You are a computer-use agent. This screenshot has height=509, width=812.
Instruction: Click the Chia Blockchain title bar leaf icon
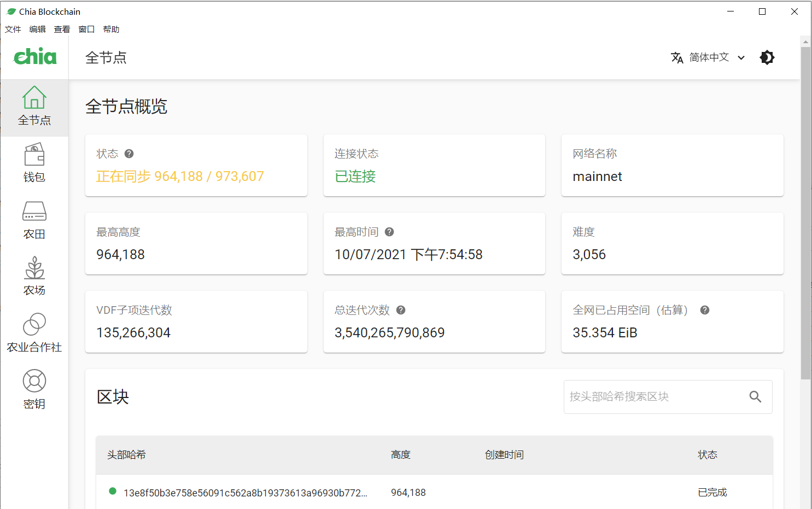point(11,11)
